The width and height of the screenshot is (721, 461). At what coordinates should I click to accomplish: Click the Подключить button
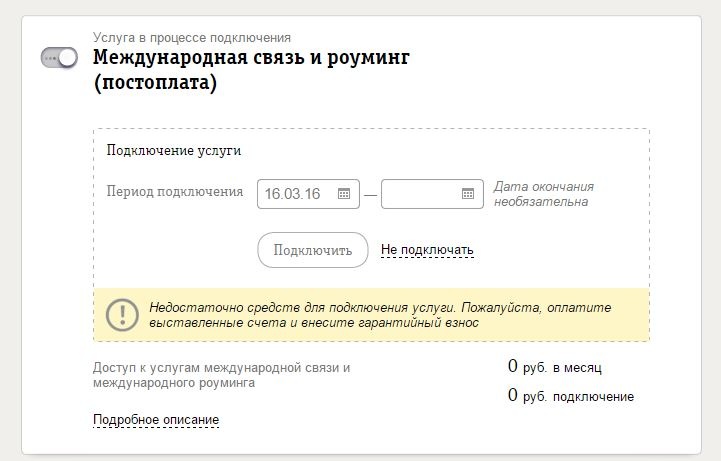(x=313, y=250)
